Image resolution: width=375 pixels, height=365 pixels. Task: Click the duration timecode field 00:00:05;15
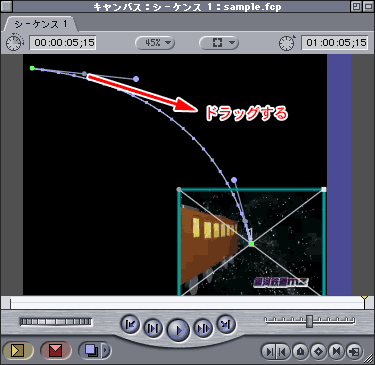63,43
